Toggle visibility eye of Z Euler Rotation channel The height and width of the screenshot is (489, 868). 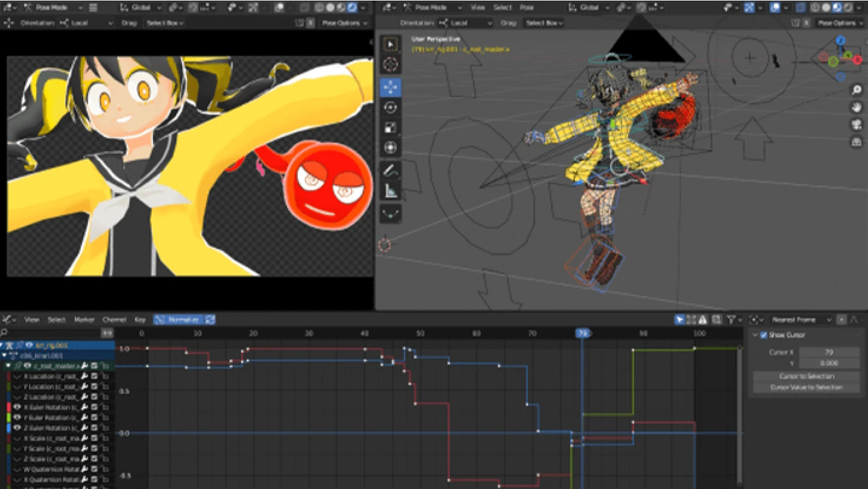17,428
